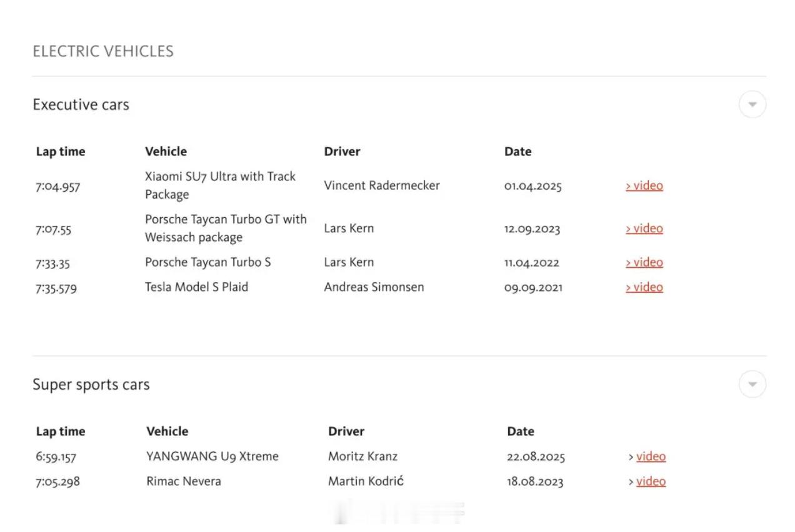Watch the Porsche Taycan Turbo S lap video
The width and height of the screenshot is (795, 532).
(x=644, y=262)
